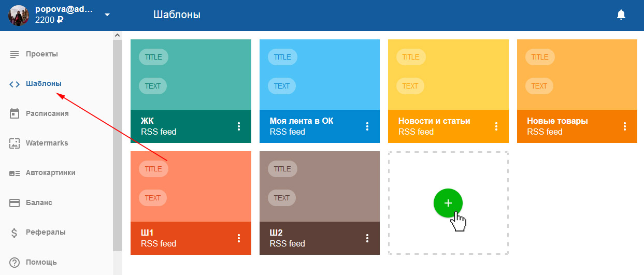Open three-dot menu on Новые товары card
Image resolution: width=644 pixels, height=275 pixels.
pyautogui.click(x=625, y=126)
